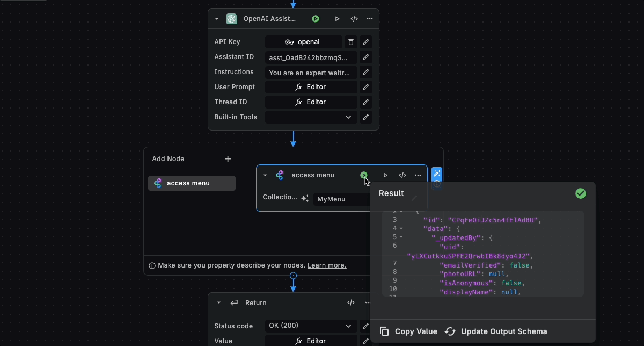Image resolution: width=644 pixels, height=346 pixels.
Task: Open the Status code OK (200) dropdown
Action: coord(311,326)
